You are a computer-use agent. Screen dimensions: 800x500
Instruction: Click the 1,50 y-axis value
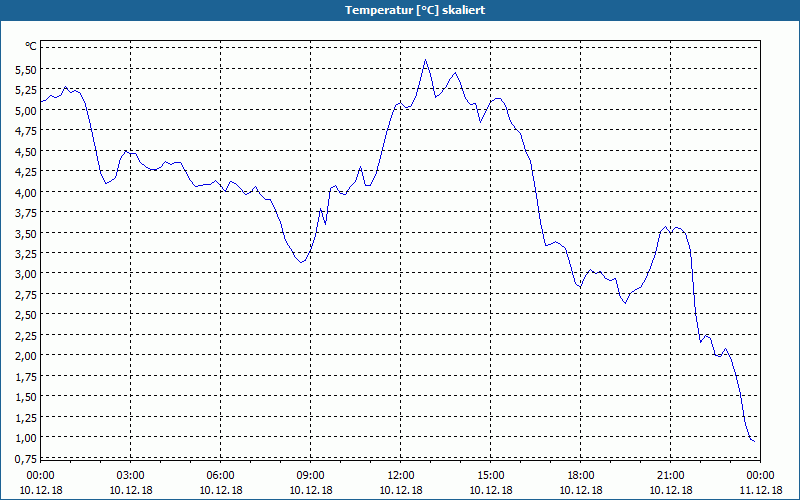pos(26,397)
